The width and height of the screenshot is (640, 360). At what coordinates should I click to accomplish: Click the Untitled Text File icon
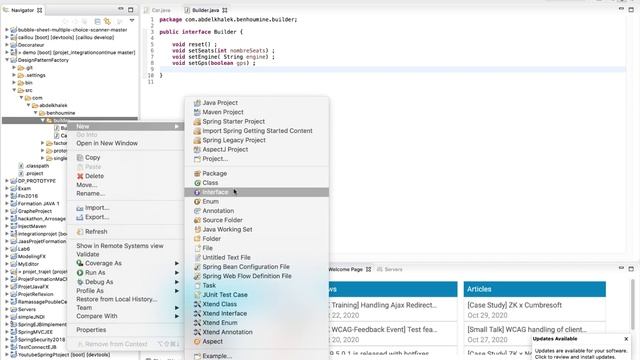pos(197,258)
